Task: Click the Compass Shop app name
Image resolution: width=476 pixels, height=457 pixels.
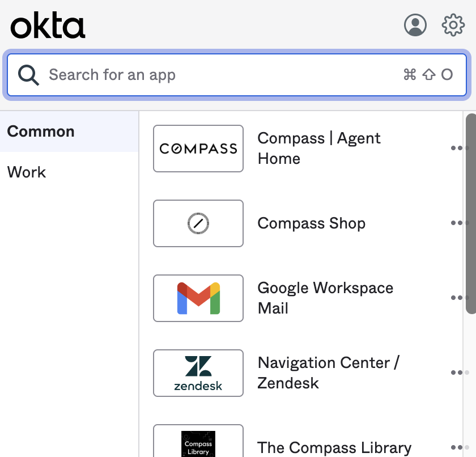Action: point(312,223)
